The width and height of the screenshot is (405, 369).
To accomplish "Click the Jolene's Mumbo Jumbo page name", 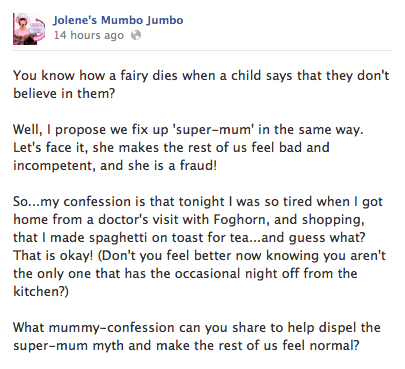I will [118, 20].
